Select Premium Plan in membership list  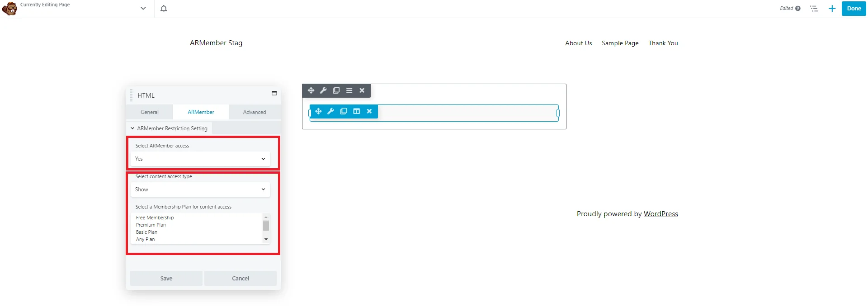(151, 225)
